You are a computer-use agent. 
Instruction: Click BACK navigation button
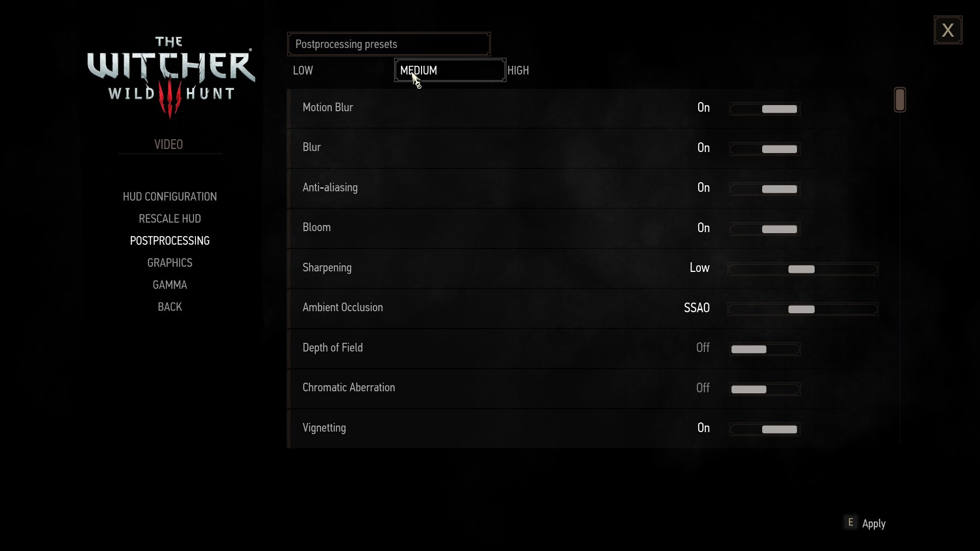click(x=169, y=306)
